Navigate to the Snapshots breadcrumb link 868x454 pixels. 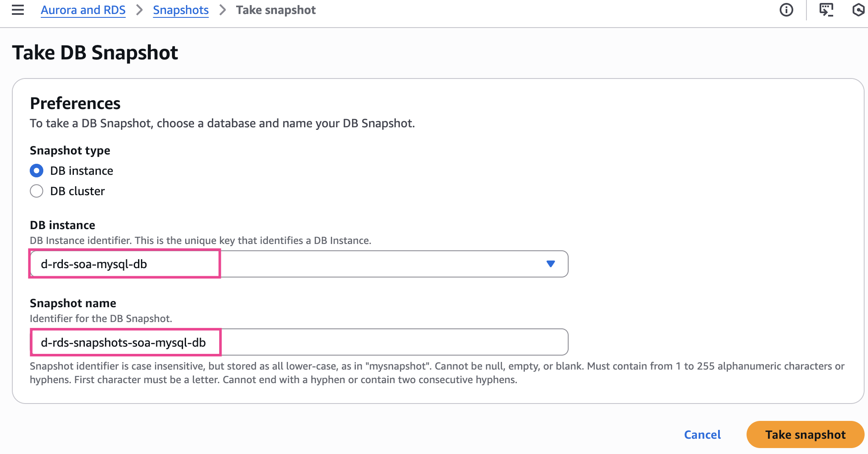181,10
